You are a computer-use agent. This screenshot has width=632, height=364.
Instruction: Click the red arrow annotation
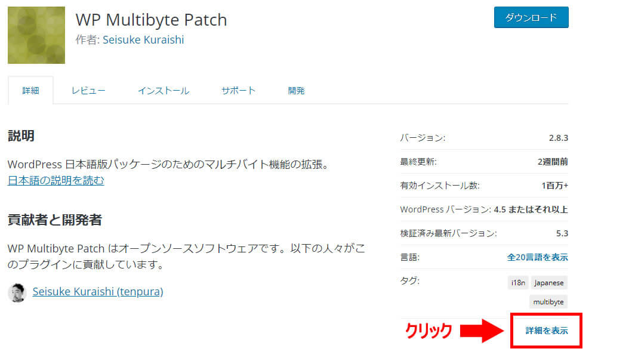point(483,331)
